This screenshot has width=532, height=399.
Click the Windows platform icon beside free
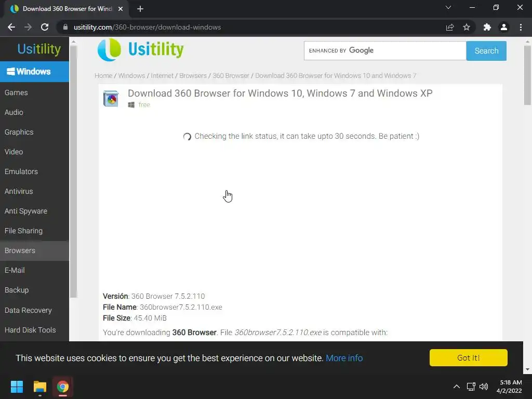click(131, 105)
